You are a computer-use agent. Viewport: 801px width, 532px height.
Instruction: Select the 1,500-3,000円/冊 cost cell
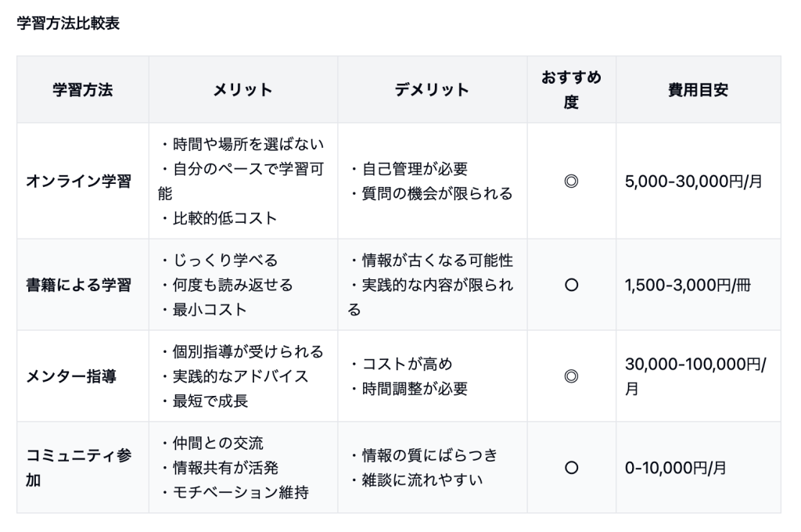(x=688, y=285)
